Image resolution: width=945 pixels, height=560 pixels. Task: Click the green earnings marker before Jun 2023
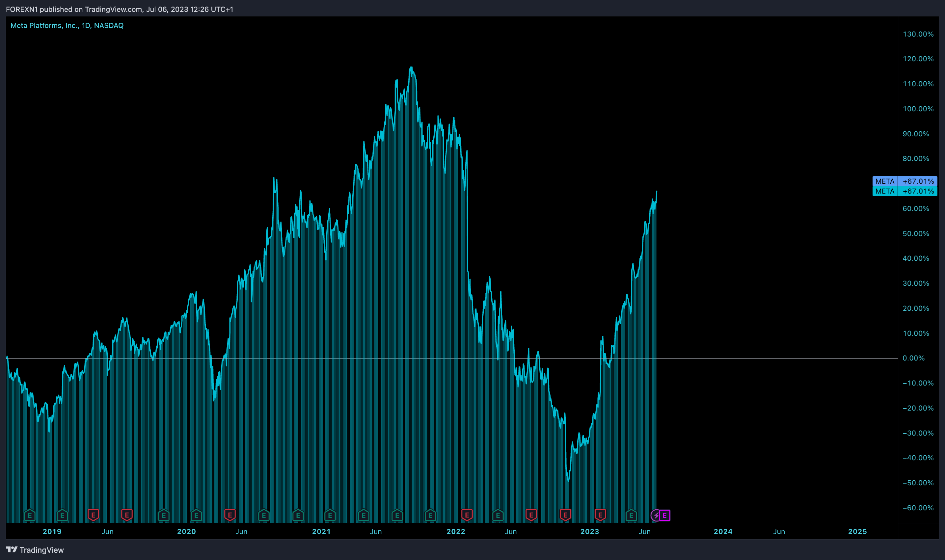coord(632,515)
